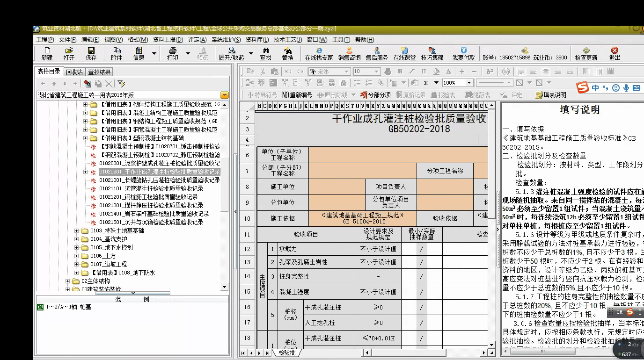Click the 检查更新 update icon
The height and width of the screenshot is (360, 644).
click(x=586, y=53)
